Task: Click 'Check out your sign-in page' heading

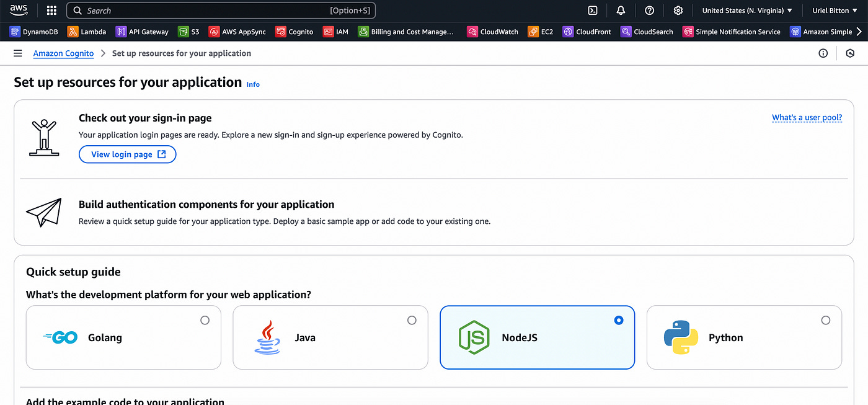Action: [145, 118]
